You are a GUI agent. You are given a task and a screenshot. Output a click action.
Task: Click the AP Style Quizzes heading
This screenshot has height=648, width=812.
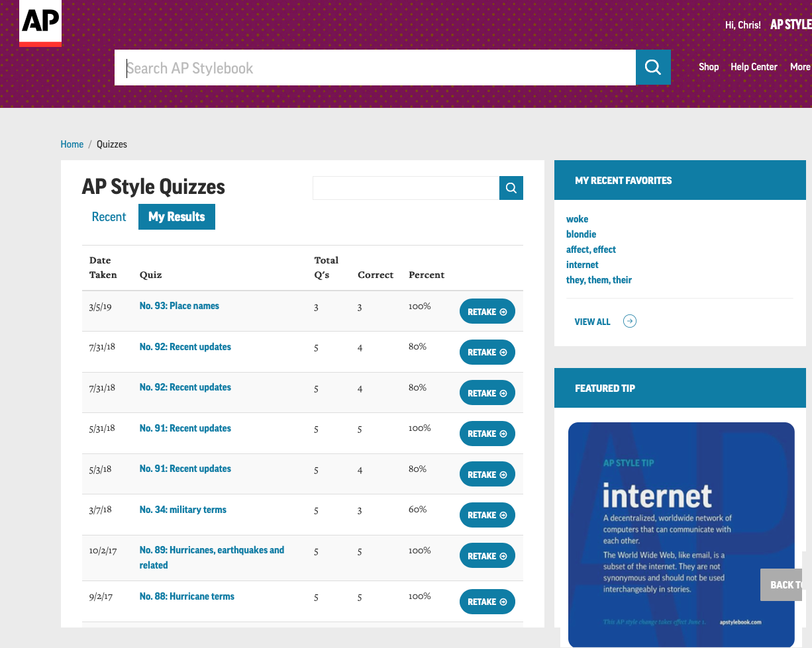pos(154,187)
